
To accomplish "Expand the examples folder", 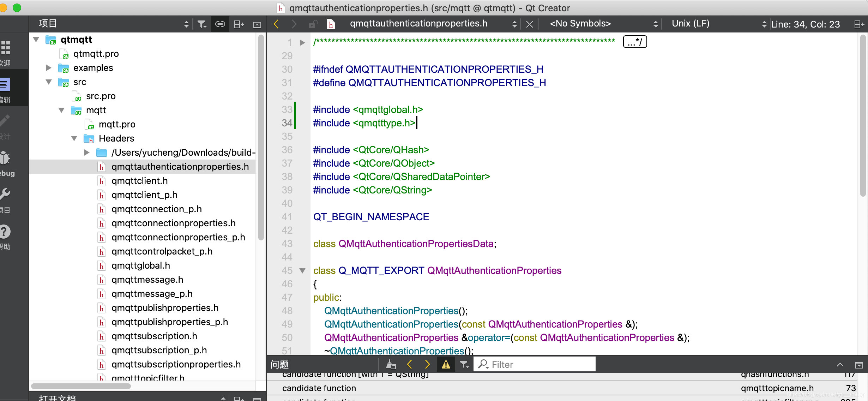I will 49,68.
